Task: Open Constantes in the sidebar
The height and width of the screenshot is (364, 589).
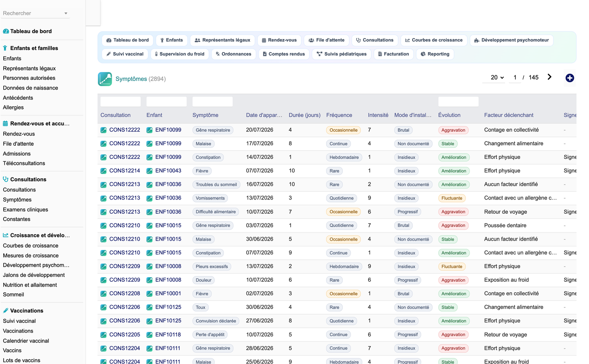Action: click(17, 219)
